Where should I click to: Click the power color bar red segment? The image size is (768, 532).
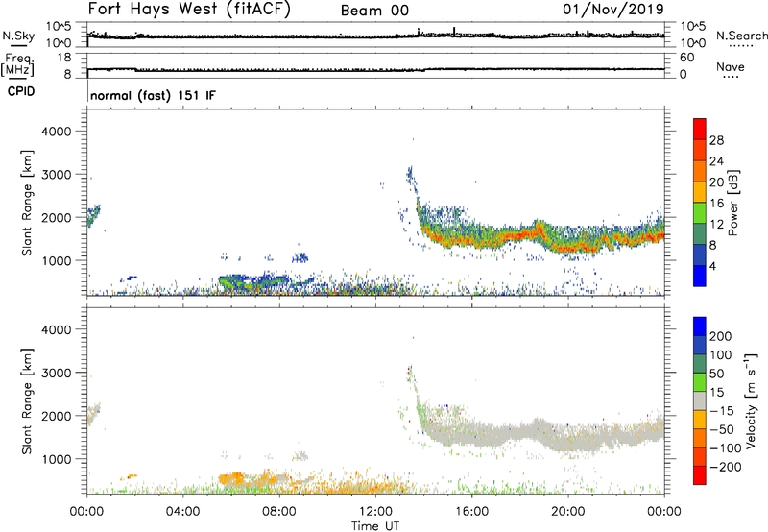[700, 129]
